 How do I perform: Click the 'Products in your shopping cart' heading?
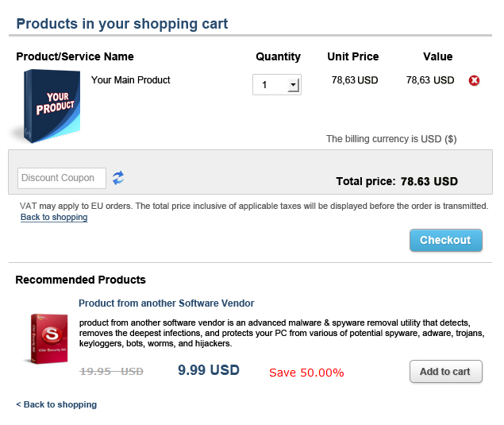pos(122,24)
